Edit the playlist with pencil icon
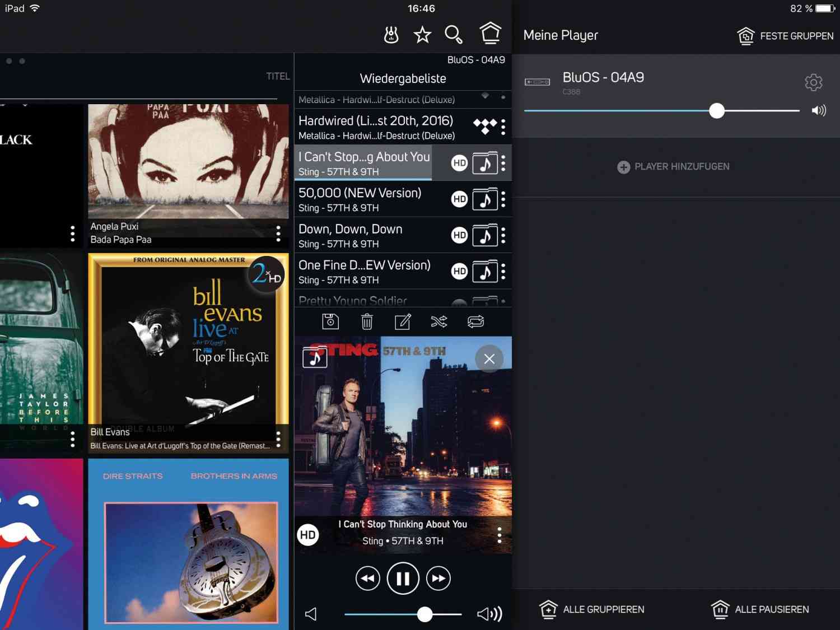This screenshot has width=840, height=630. point(403,321)
